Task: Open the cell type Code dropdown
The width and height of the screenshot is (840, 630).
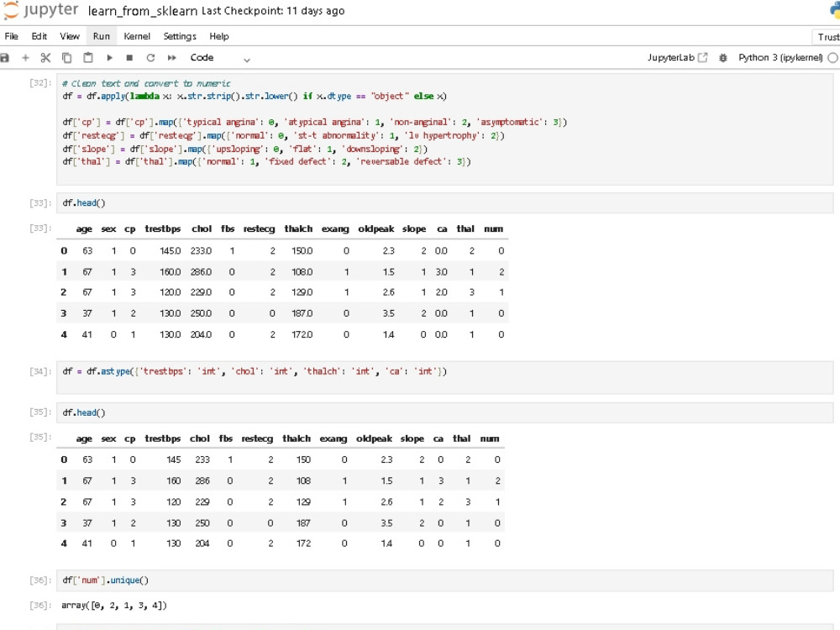Action: pyautogui.click(x=219, y=58)
